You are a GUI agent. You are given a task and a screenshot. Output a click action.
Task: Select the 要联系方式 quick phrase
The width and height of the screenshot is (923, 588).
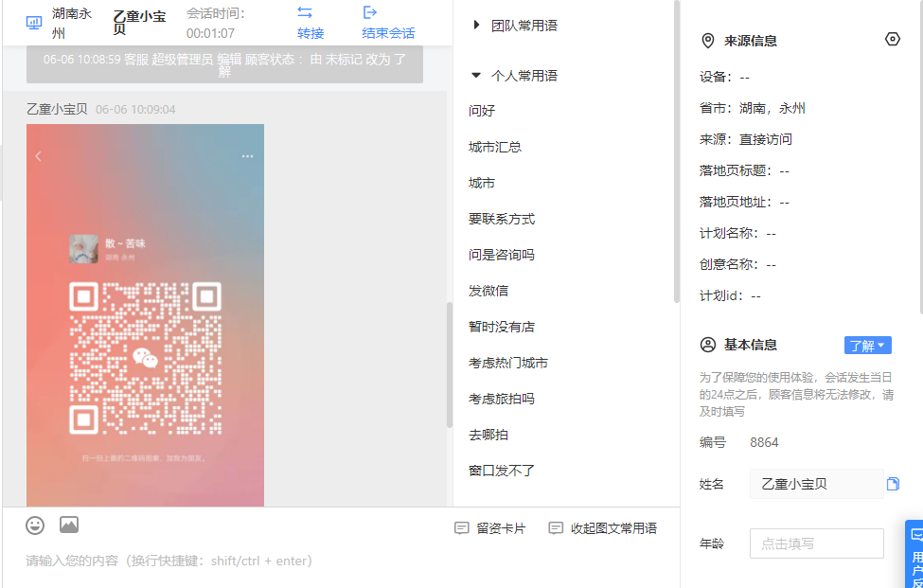tap(502, 219)
